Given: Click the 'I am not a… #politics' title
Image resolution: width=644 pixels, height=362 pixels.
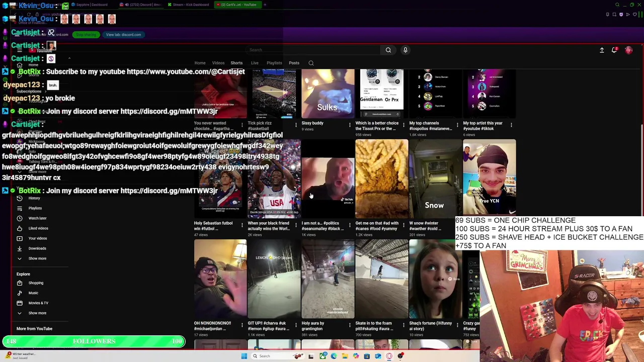Looking at the screenshot, I should pyautogui.click(x=323, y=226).
